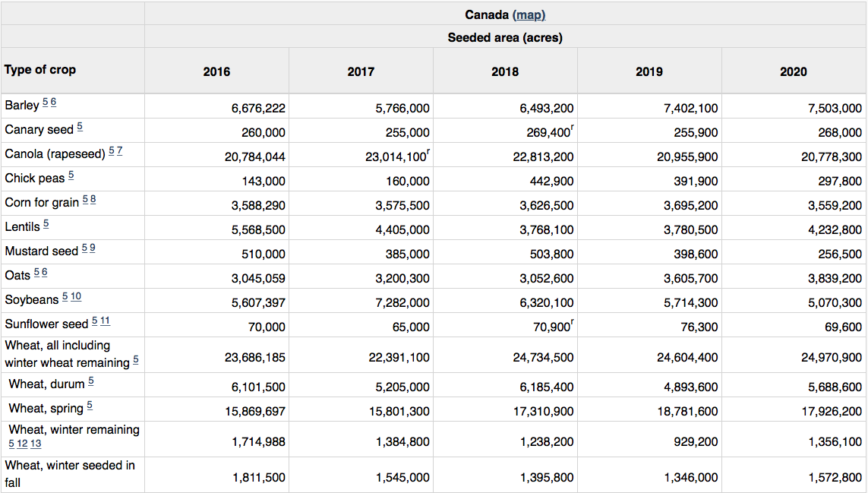This screenshot has width=868, height=493.
Task: Select Chick peas 2016 value 143,000
Action: [x=264, y=181]
